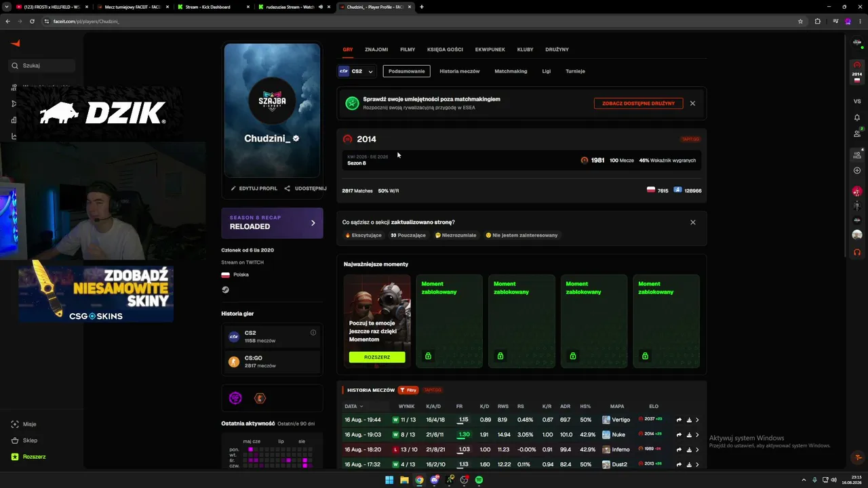Open the browser tab search dropdown
The image size is (868, 488).
(x=7, y=7)
